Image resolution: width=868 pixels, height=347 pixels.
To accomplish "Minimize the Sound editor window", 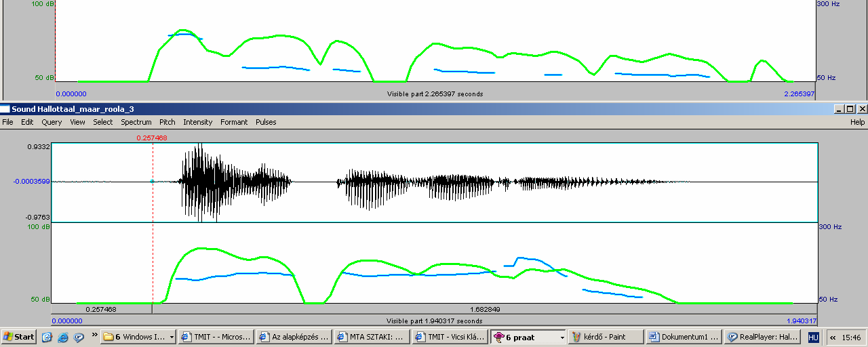I will pyautogui.click(x=840, y=109).
